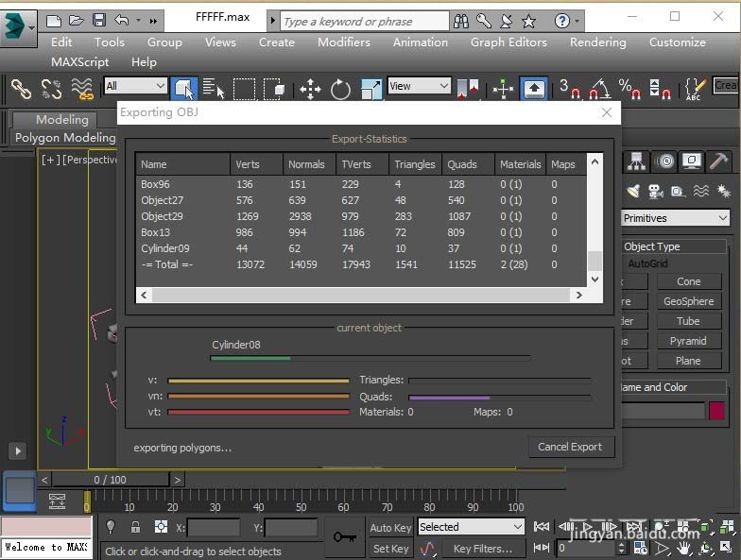Switch to the Motion panel wheel icon
This screenshot has height=560, width=741.
(664, 161)
